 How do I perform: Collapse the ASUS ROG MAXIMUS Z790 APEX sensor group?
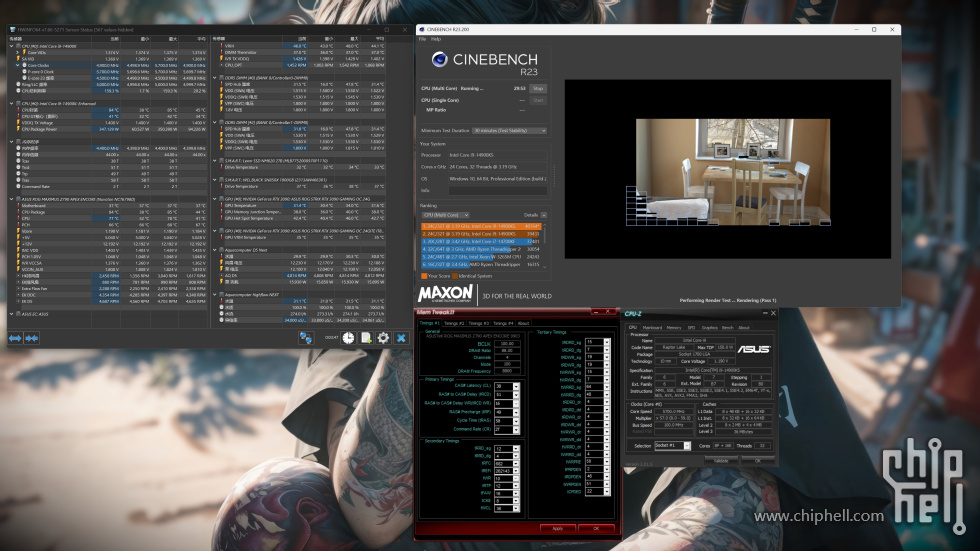click(x=11, y=199)
